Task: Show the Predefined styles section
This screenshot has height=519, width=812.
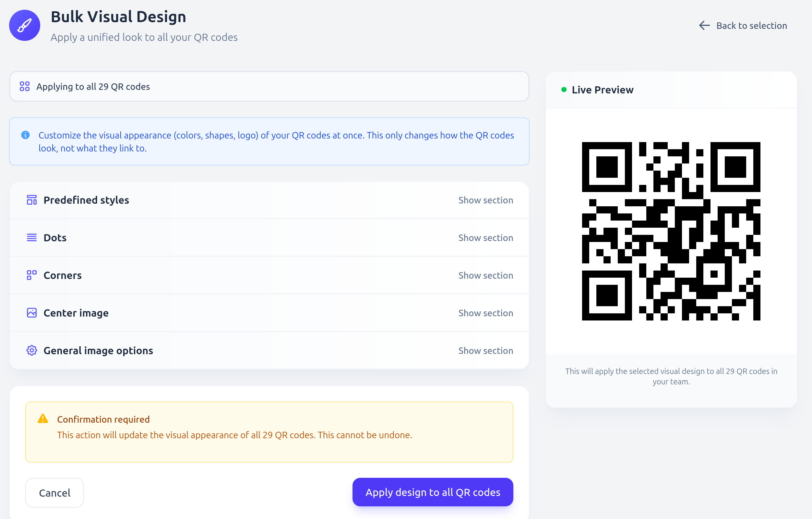Action: [485, 199]
